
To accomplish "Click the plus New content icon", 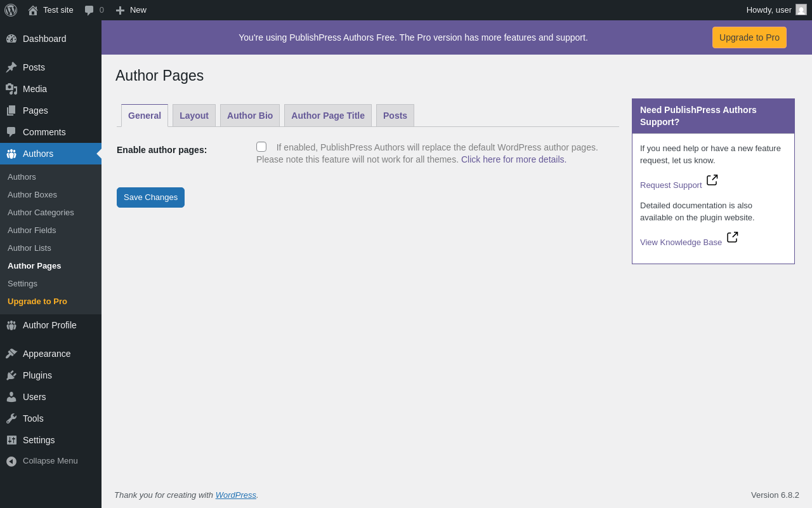I will click(x=120, y=10).
